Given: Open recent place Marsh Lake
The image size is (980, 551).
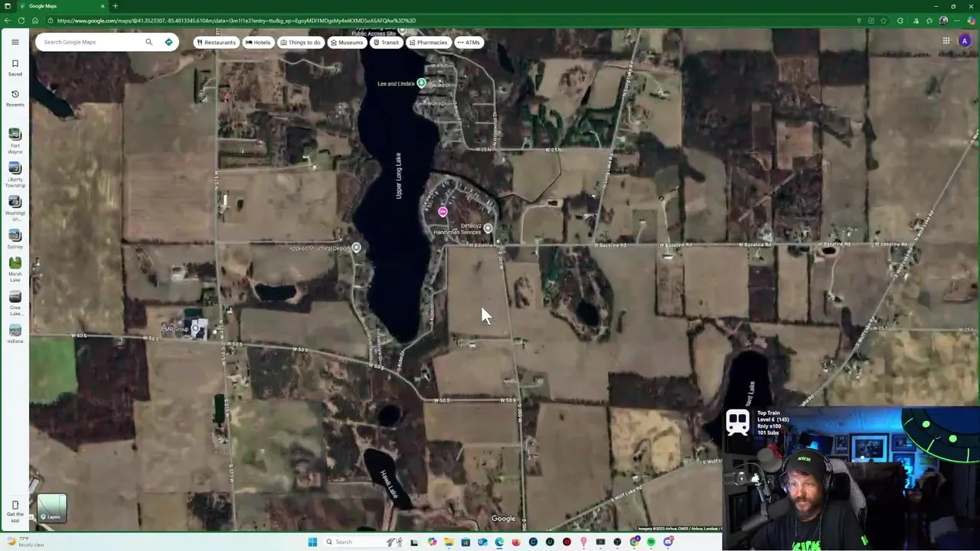Looking at the screenshot, I should coord(15,270).
